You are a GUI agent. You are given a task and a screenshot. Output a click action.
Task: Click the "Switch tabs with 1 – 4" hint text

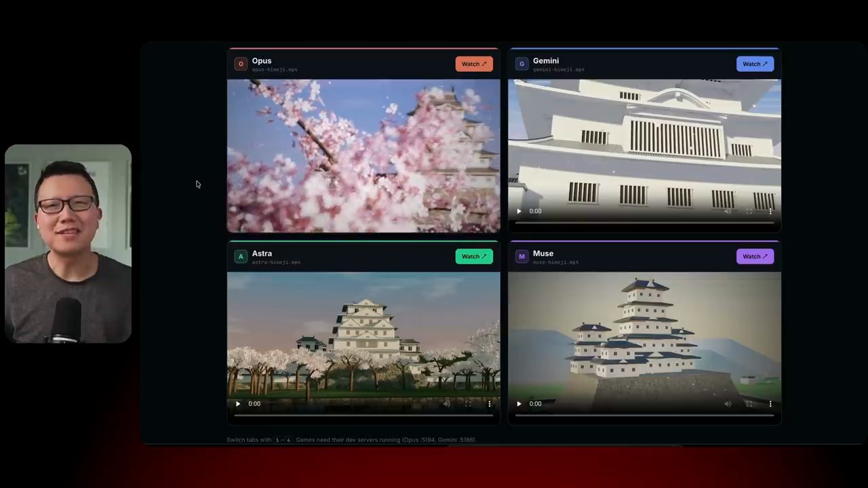(259, 440)
